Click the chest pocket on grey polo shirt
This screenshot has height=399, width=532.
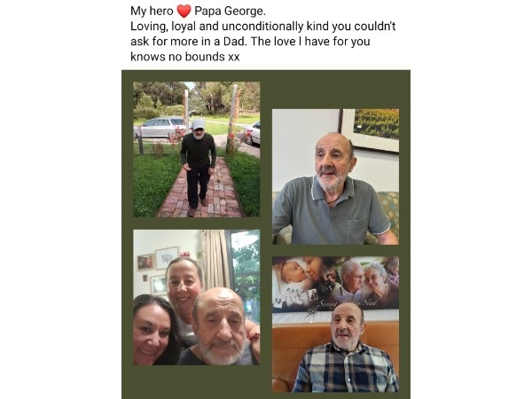click(357, 230)
